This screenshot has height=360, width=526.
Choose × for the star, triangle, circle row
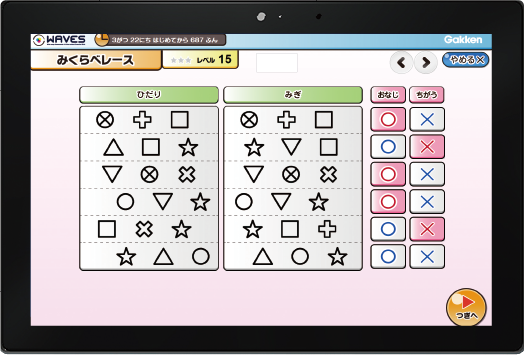(x=427, y=257)
